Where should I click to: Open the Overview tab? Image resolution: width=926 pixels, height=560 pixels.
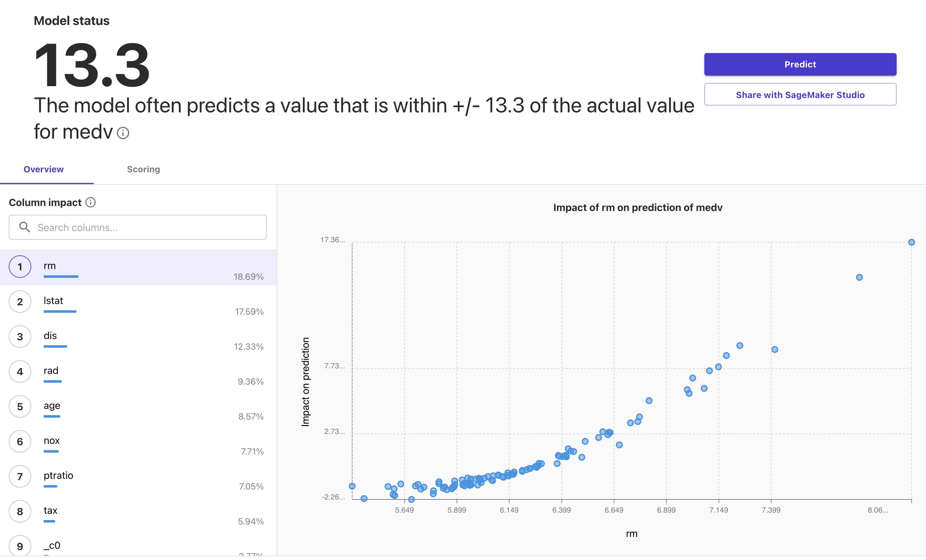(x=44, y=169)
